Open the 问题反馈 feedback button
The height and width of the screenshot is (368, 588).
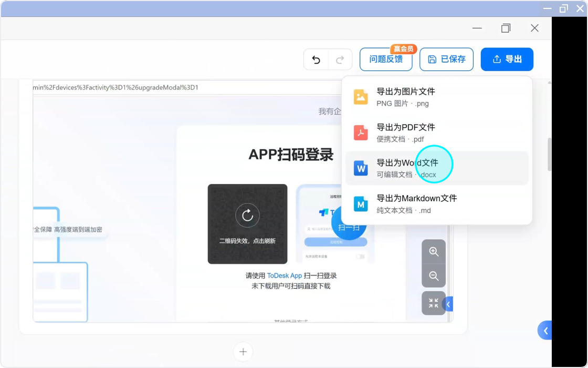click(x=386, y=59)
